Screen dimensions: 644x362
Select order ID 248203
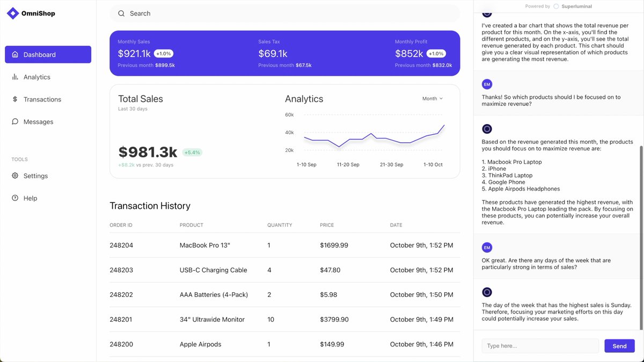(121, 270)
